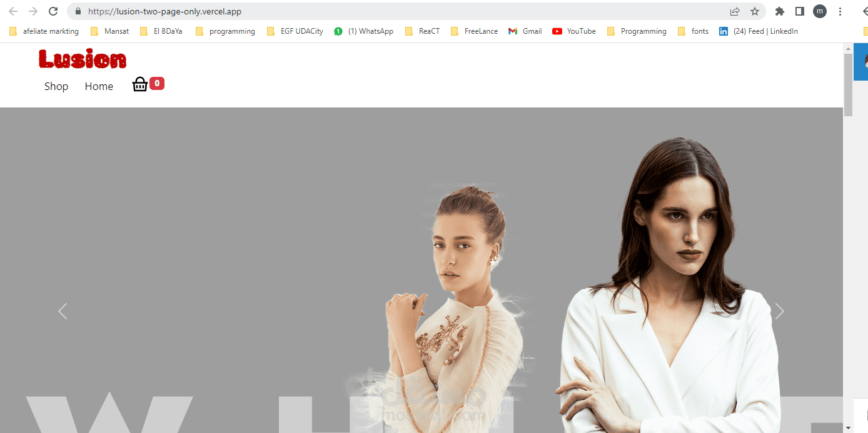Open the 'FreeLance' bookmark folder
This screenshot has height=433, width=868.
pyautogui.click(x=474, y=31)
